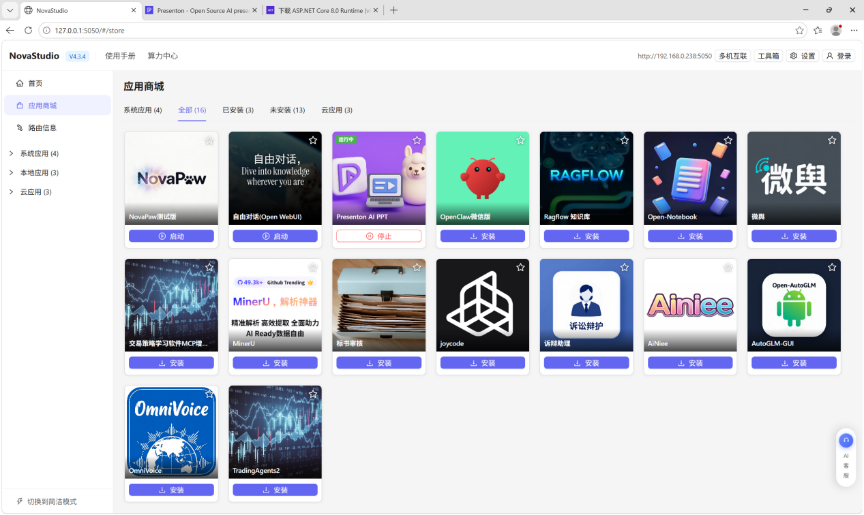Open 工具箱 from header
This screenshot has width=864, height=515.
768,56
